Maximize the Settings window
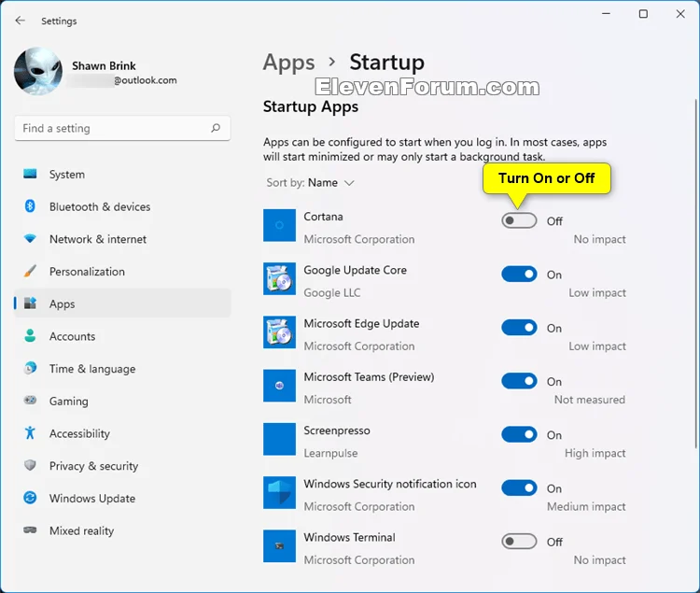The image size is (700, 593). [x=643, y=14]
